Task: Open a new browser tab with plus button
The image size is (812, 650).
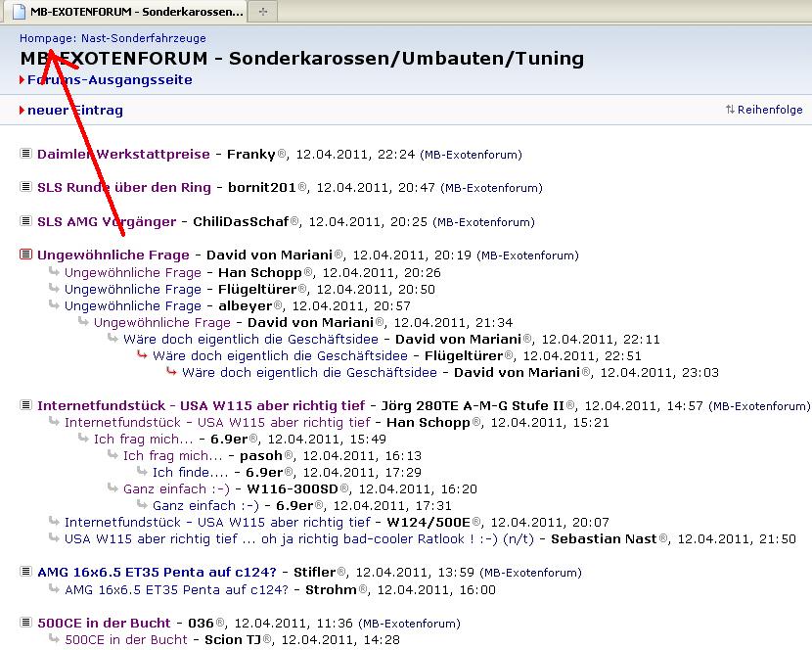Action: click(263, 12)
